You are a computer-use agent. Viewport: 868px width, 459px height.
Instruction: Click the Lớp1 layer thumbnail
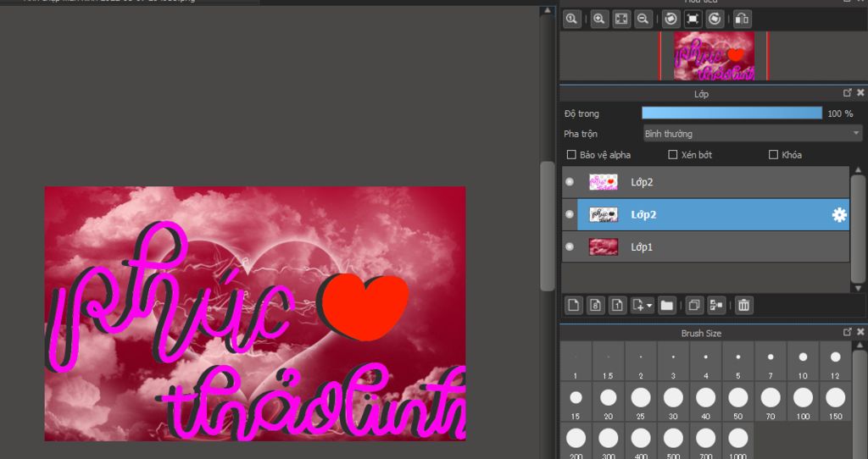[604, 247]
